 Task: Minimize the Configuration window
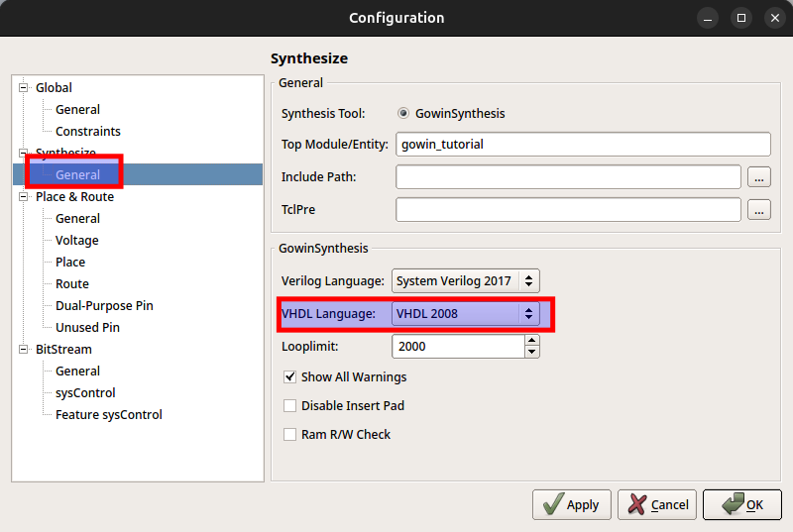[x=708, y=18]
